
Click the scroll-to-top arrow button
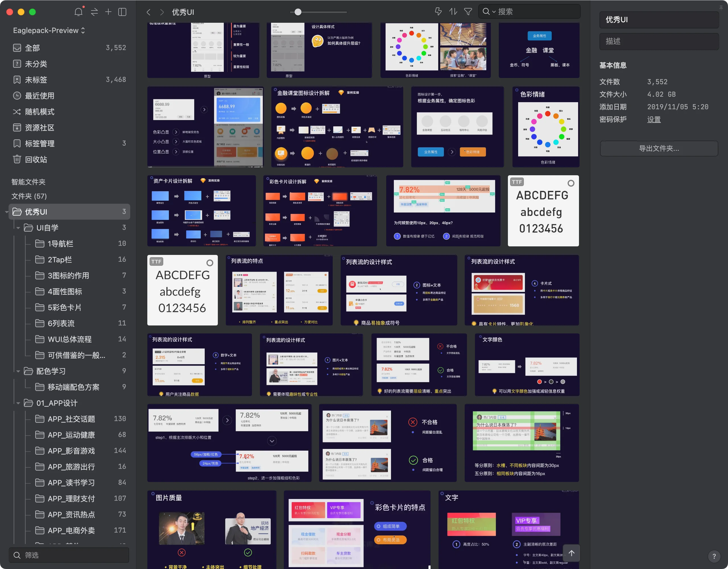pyautogui.click(x=571, y=553)
